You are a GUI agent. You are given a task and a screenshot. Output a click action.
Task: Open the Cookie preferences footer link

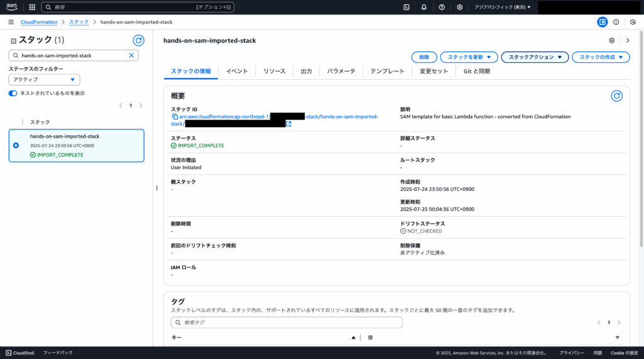pos(625,353)
